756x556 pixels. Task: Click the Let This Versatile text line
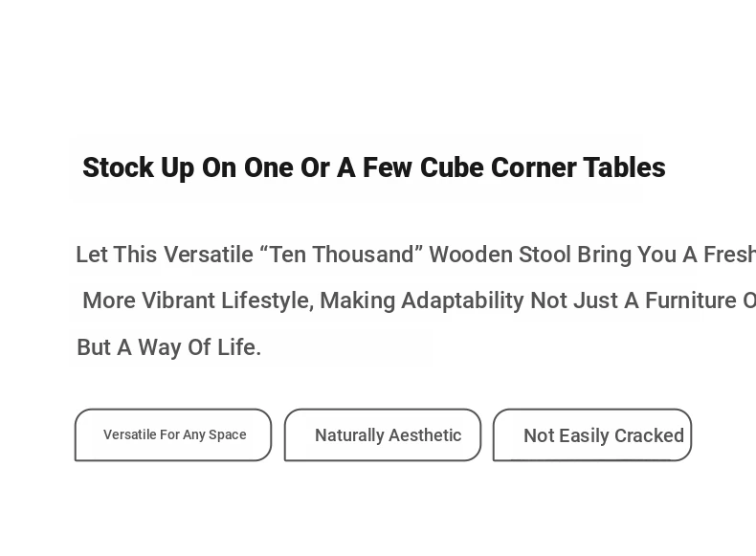(x=416, y=255)
